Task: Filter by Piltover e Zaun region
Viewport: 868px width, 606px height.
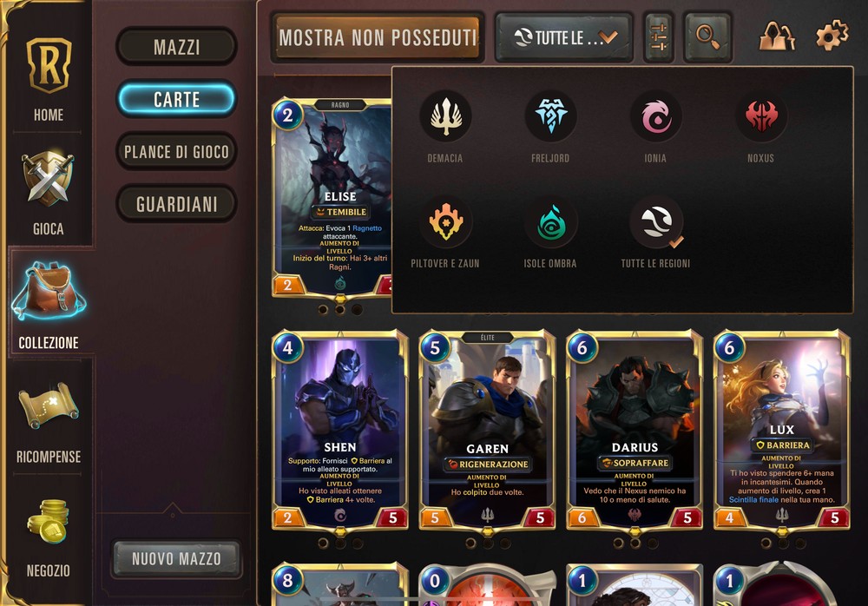Action: (x=445, y=222)
